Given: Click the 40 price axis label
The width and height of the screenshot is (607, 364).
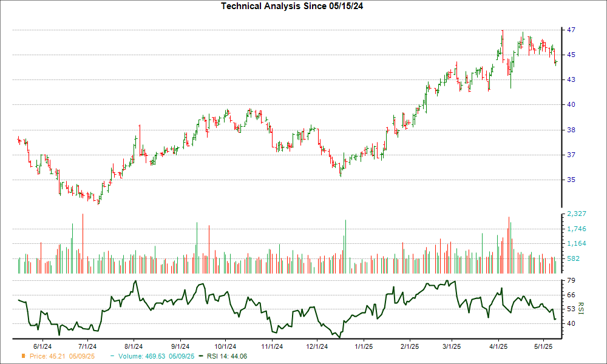Looking at the screenshot, I should click(x=571, y=104).
